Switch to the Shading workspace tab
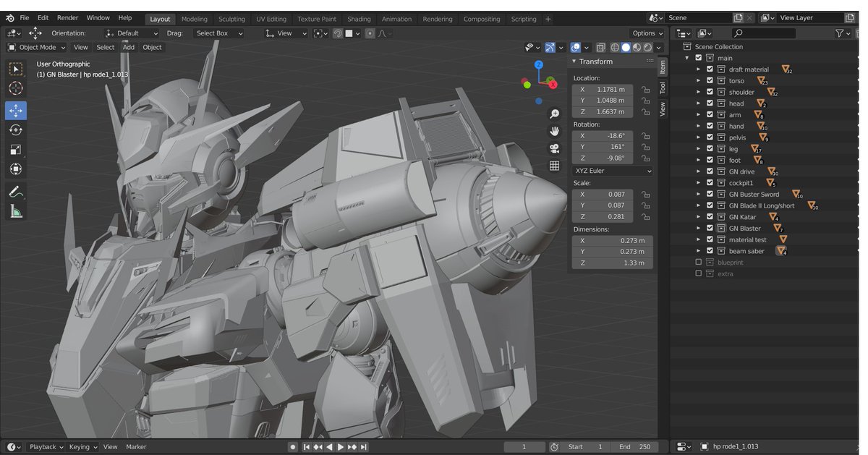This screenshot has height=455, width=868. coord(359,19)
